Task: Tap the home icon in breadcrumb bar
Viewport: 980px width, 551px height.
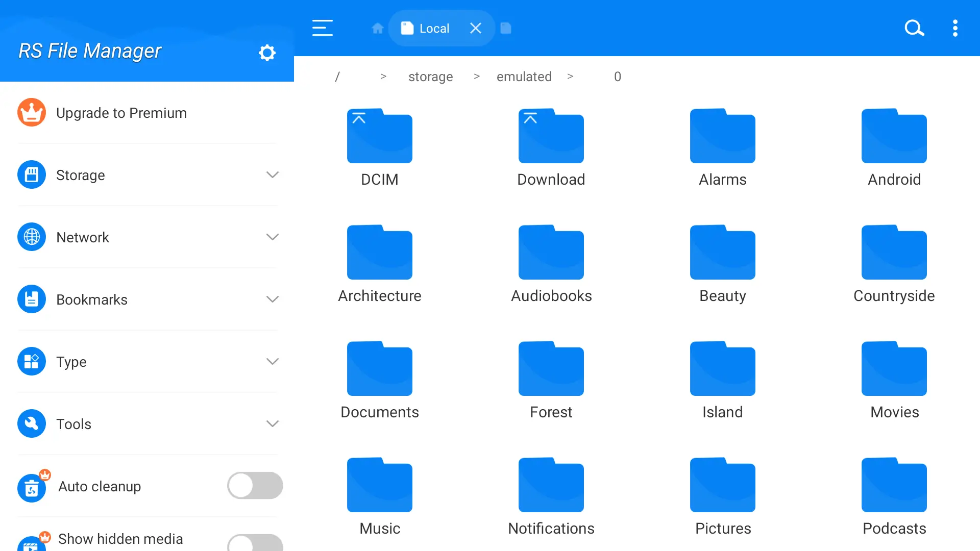Action: (x=377, y=28)
